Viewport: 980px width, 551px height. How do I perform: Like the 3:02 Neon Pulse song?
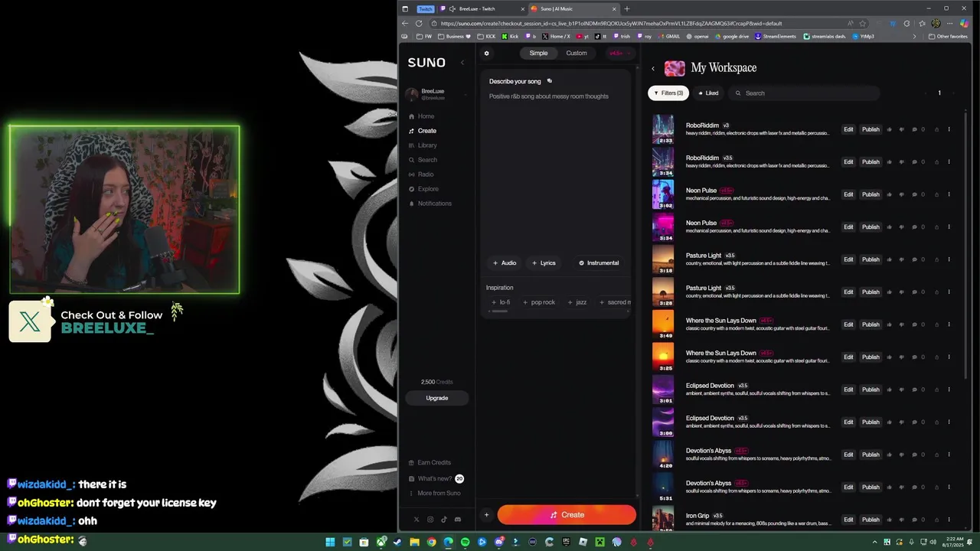click(889, 194)
